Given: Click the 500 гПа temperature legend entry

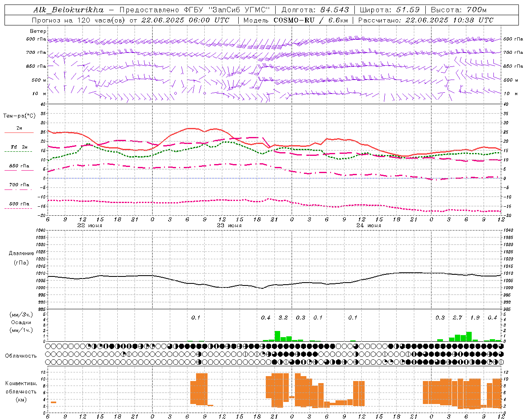Looking at the screenshot, I should coord(19,204).
